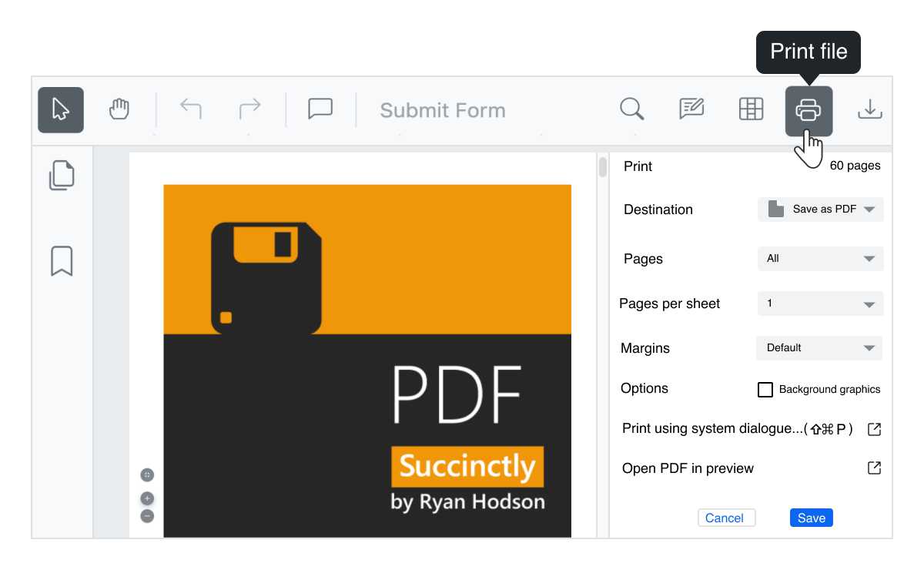Click the redo arrow
The width and height of the screenshot is (924, 570).
(x=249, y=109)
